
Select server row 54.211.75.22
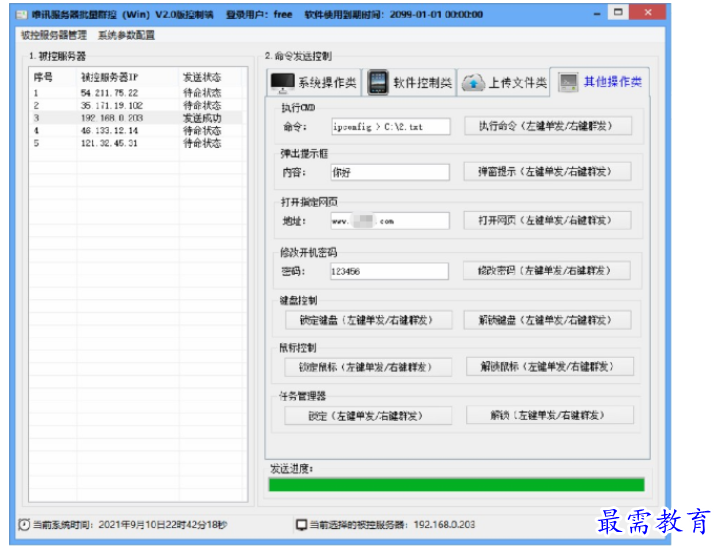click(x=137, y=93)
